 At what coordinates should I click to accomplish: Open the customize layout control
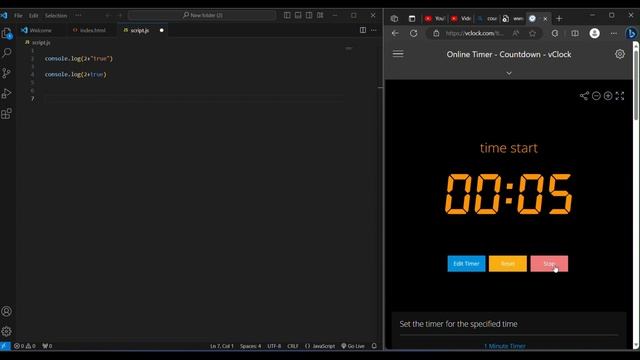coord(320,15)
